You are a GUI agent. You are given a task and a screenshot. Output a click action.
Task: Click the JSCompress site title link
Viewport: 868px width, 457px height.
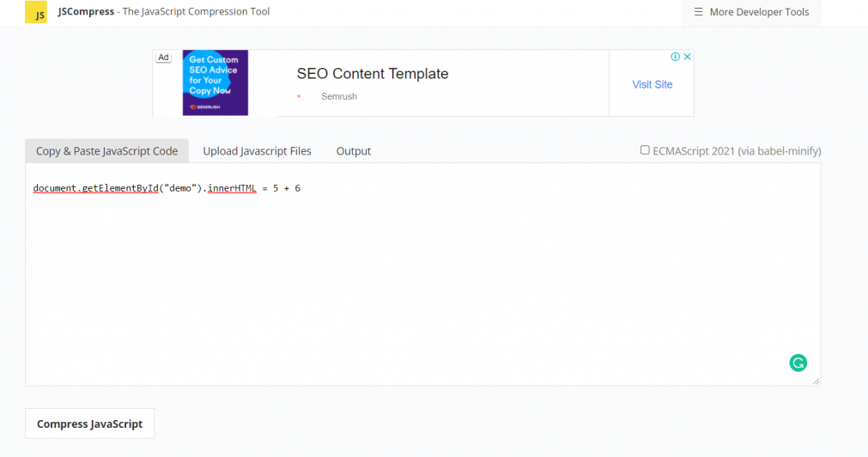[86, 11]
